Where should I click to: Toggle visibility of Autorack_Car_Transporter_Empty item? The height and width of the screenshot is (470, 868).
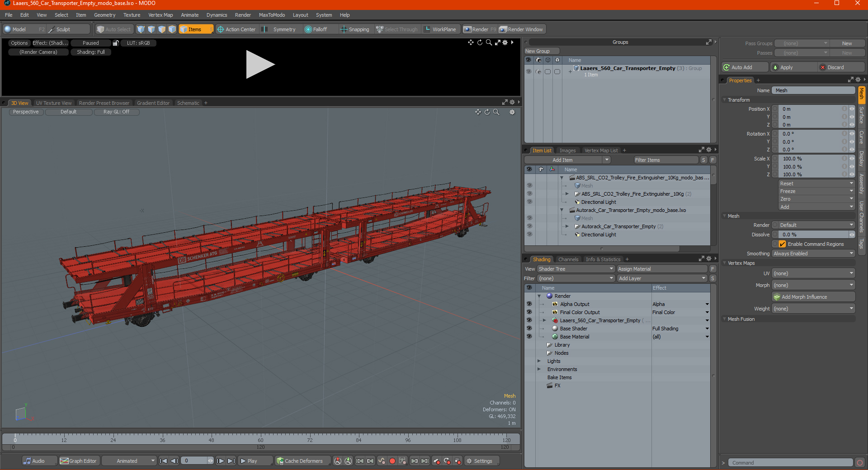(529, 226)
